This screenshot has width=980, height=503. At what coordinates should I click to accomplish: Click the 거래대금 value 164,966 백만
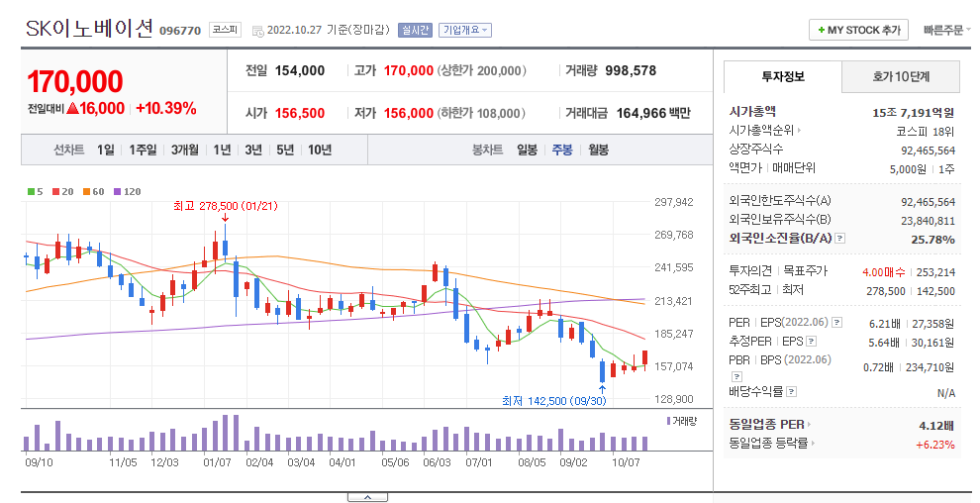[x=653, y=113]
